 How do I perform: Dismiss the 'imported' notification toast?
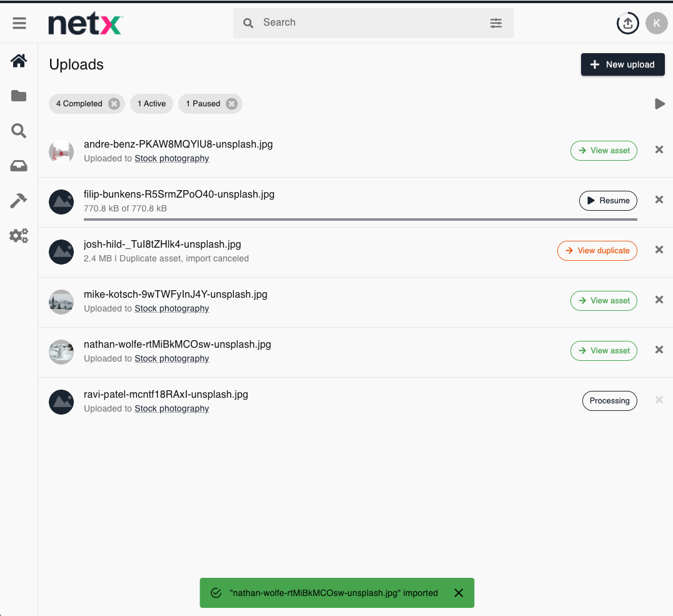[458, 593]
